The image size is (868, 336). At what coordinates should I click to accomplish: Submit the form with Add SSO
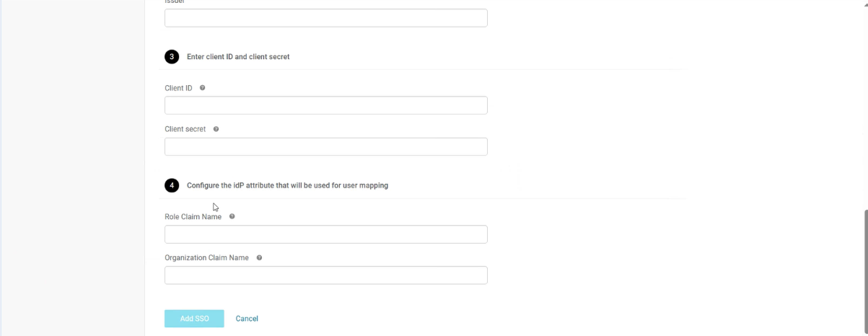coord(194,319)
